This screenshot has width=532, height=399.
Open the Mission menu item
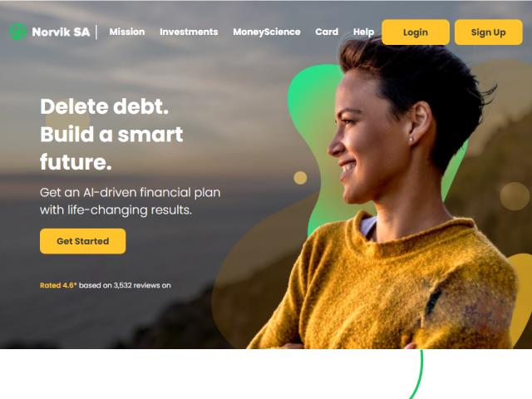point(127,32)
